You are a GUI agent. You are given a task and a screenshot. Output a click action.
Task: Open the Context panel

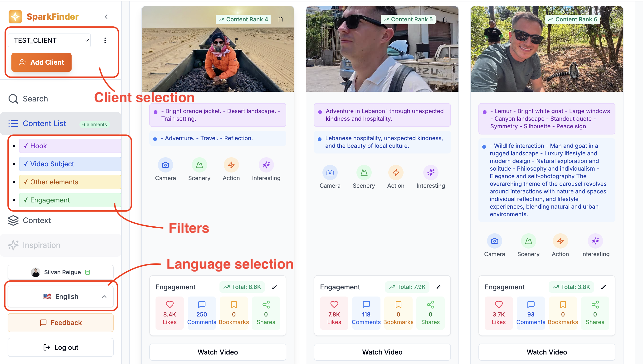37,220
